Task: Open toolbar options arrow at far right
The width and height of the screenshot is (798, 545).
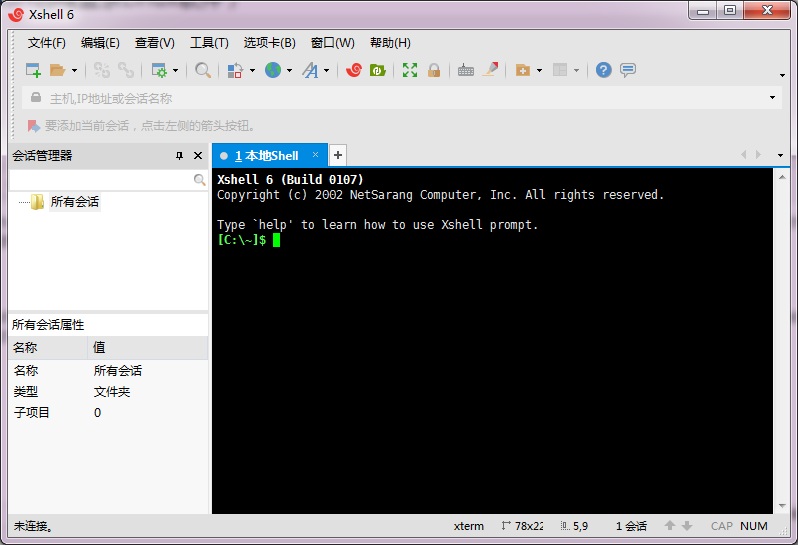Action: [782, 75]
